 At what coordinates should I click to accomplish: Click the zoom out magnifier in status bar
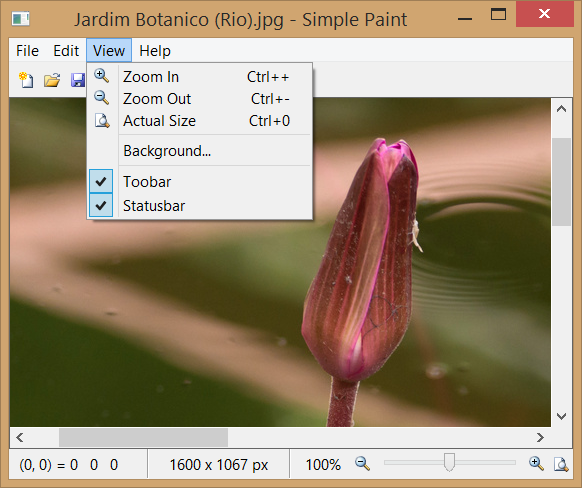362,464
